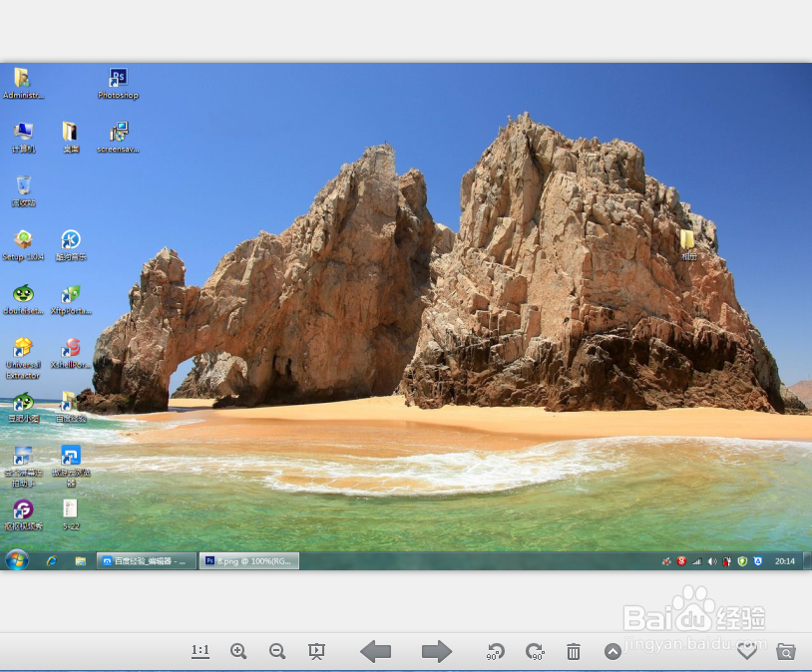The image size is (812, 672).
Task: Click the blue tray icon beside the clock
Action: 757,561
